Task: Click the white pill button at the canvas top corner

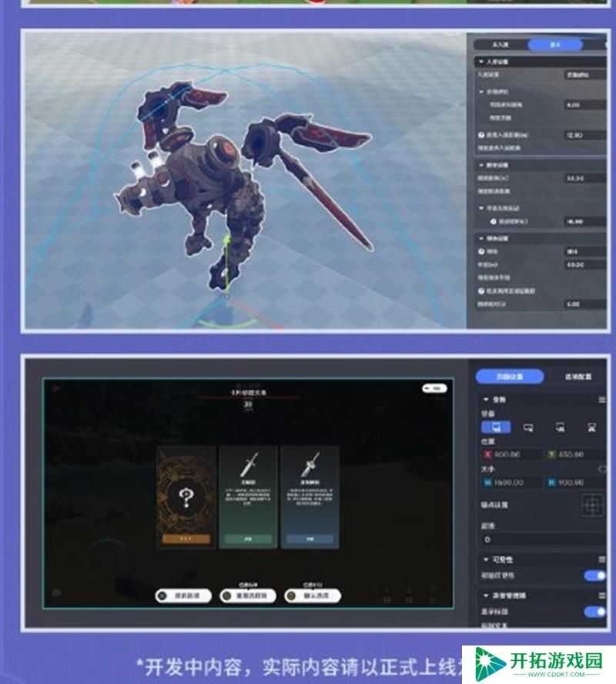Action: [x=434, y=387]
